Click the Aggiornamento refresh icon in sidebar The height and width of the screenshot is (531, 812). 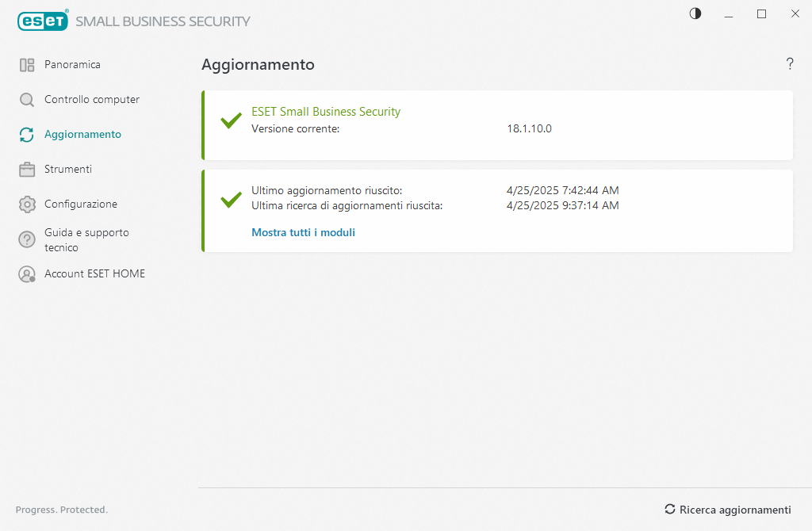tap(27, 135)
